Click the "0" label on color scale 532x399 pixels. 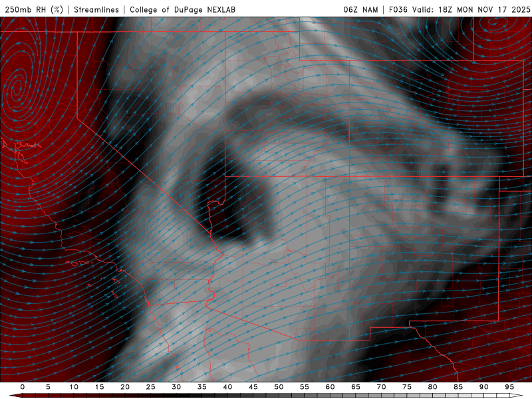tap(23, 387)
